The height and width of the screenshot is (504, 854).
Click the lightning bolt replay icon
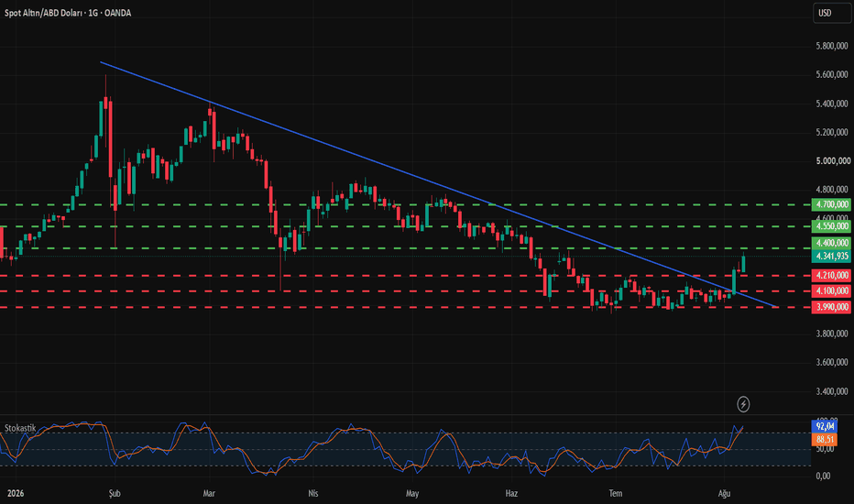(x=743, y=404)
